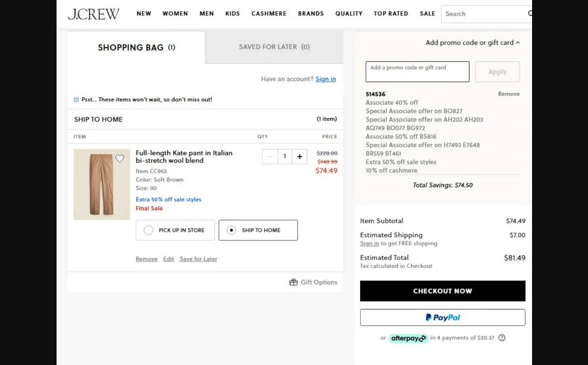Screen dimensions: 588x365
Task: Open the SALE menu
Action: click(427, 13)
